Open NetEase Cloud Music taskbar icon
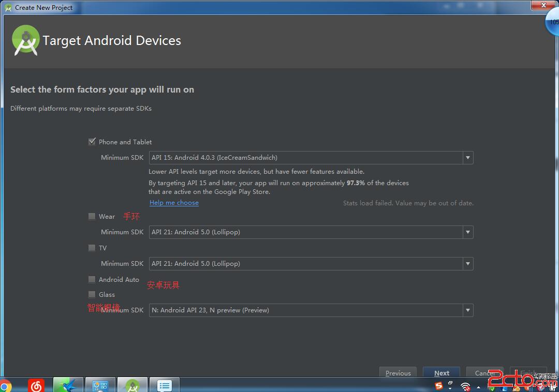The height and width of the screenshot is (392, 559). click(x=36, y=386)
